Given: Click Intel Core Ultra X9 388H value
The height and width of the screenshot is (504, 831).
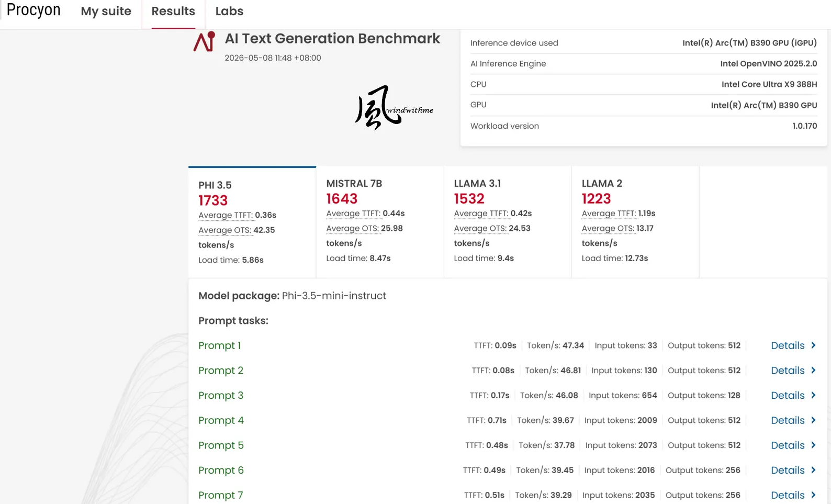Looking at the screenshot, I should click(x=769, y=84).
